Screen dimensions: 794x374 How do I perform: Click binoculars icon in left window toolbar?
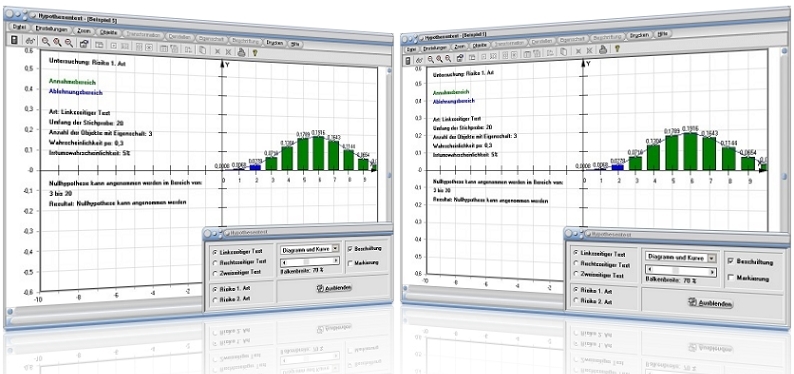coord(30,41)
